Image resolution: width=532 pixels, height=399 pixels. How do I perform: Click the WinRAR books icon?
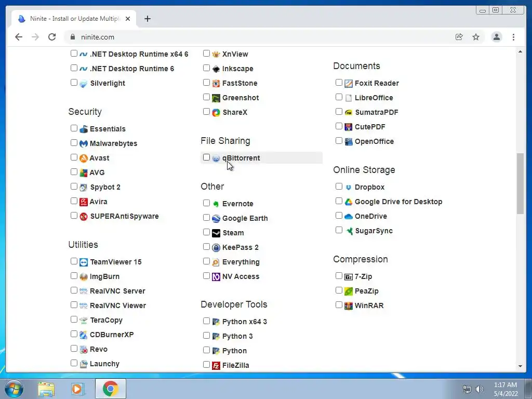pyautogui.click(x=349, y=305)
